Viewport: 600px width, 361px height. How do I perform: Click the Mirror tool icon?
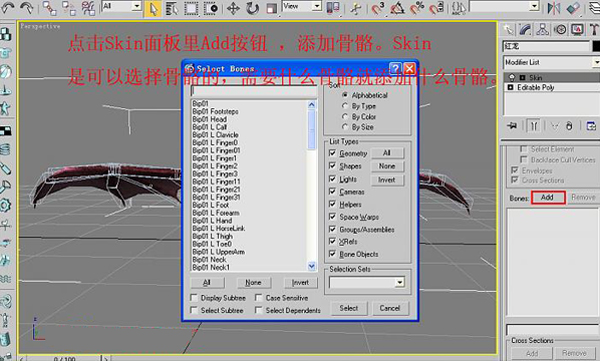(554, 8)
